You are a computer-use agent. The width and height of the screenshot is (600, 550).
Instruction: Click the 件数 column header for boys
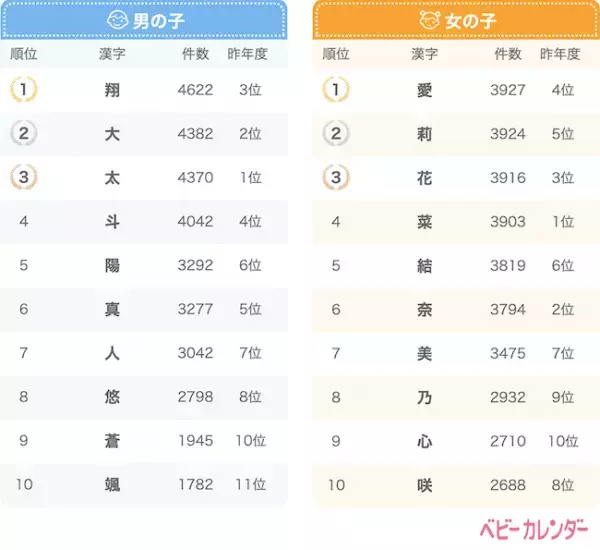point(195,54)
